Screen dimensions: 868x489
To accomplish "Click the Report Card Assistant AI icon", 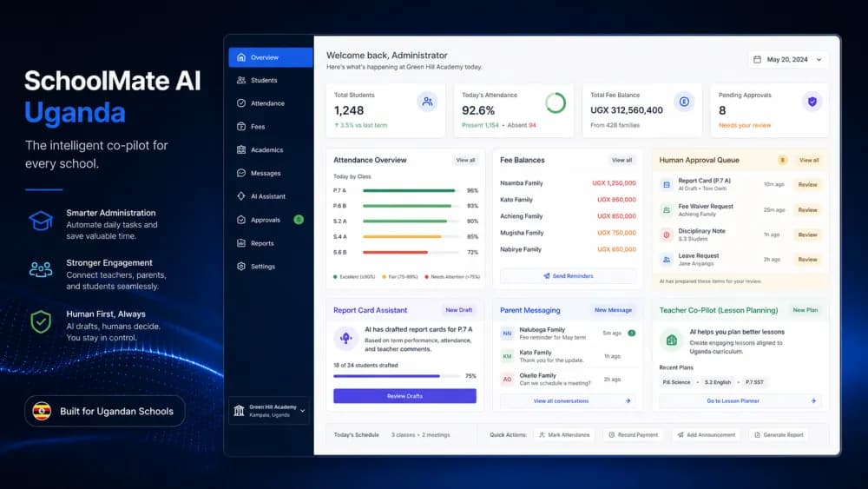I will [346, 338].
